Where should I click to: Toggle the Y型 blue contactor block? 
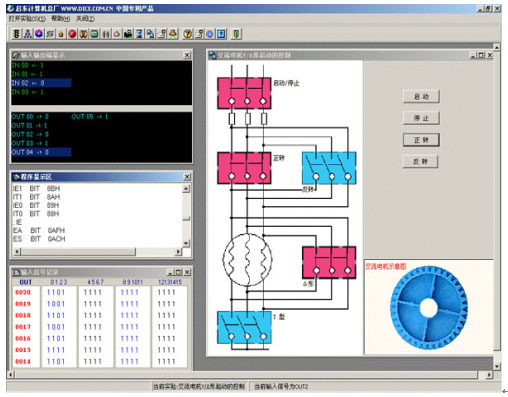244,327
